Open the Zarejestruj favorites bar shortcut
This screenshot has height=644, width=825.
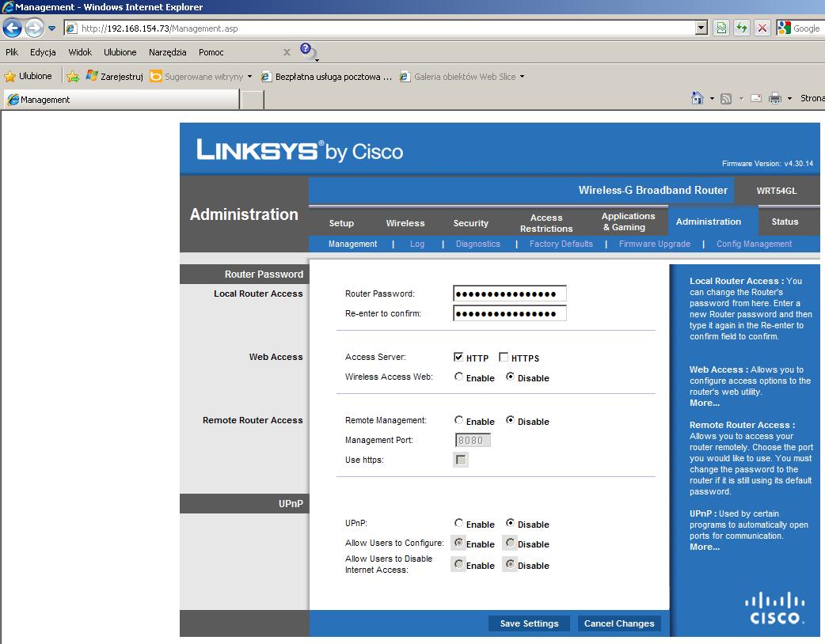(115, 76)
